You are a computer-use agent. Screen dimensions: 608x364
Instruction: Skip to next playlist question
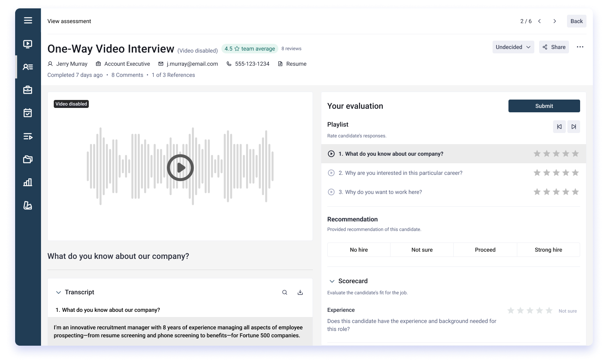[574, 127]
